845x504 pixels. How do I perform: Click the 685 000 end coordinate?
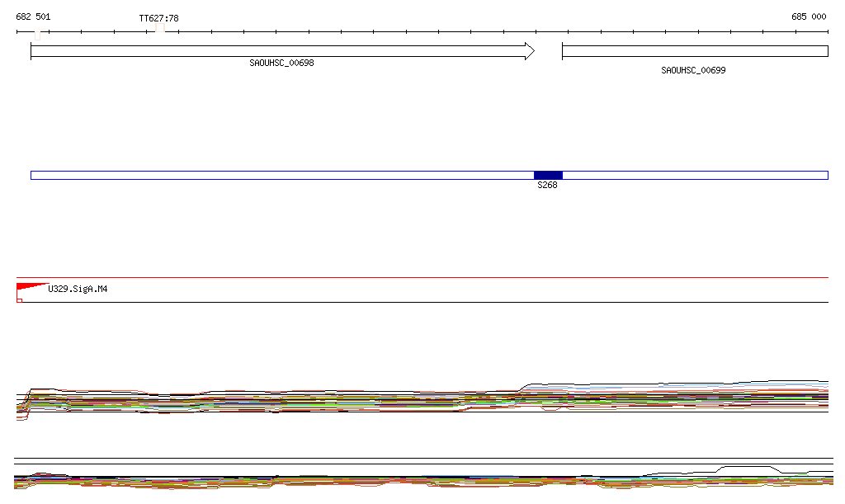coord(808,16)
